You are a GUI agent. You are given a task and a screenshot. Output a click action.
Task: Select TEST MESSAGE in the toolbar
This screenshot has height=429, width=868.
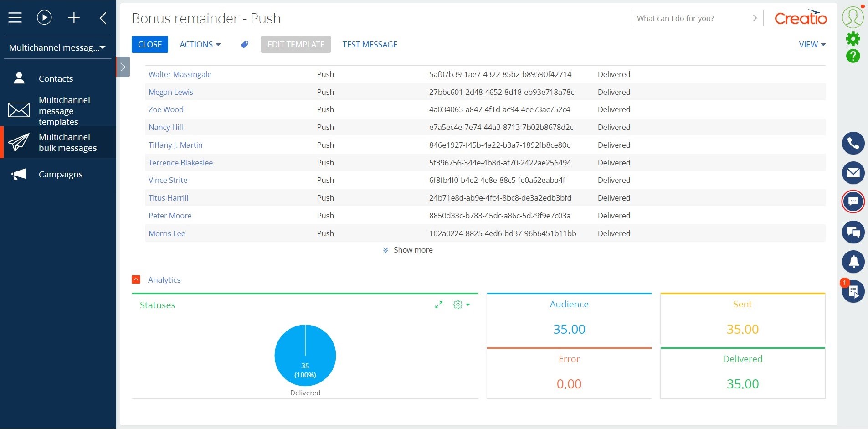(x=370, y=44)
